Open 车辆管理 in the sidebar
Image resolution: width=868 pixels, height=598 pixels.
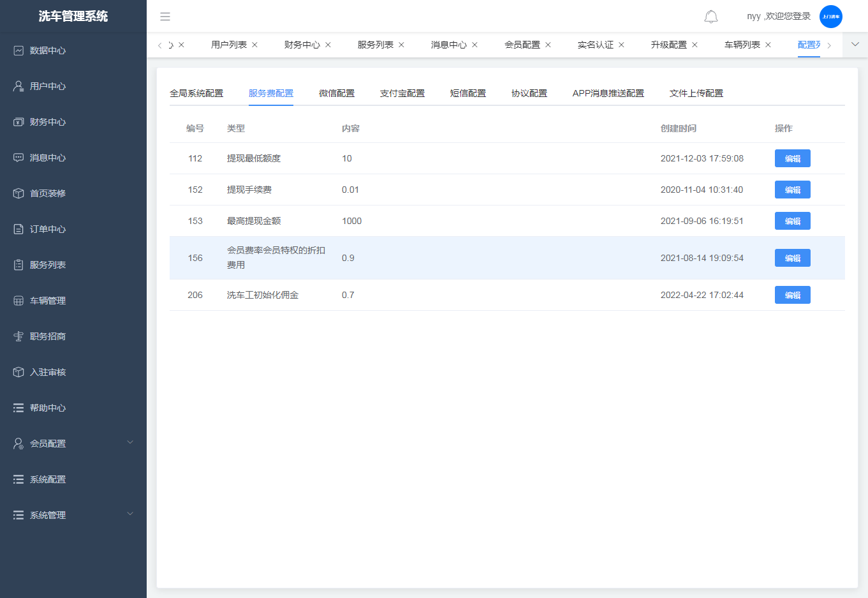click(x=48, y=301)
